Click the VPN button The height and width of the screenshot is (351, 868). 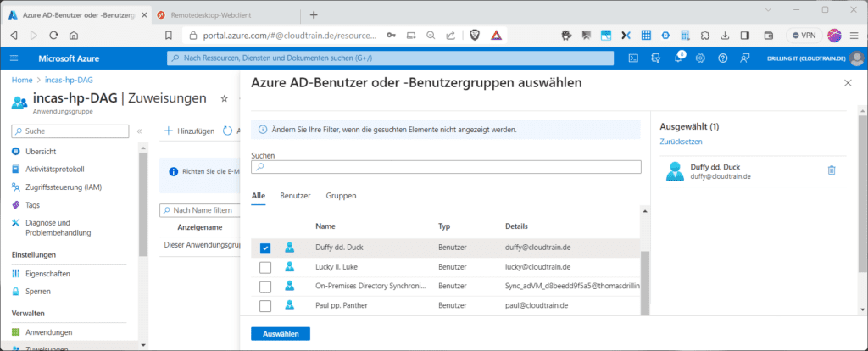(x=804, y=35)
